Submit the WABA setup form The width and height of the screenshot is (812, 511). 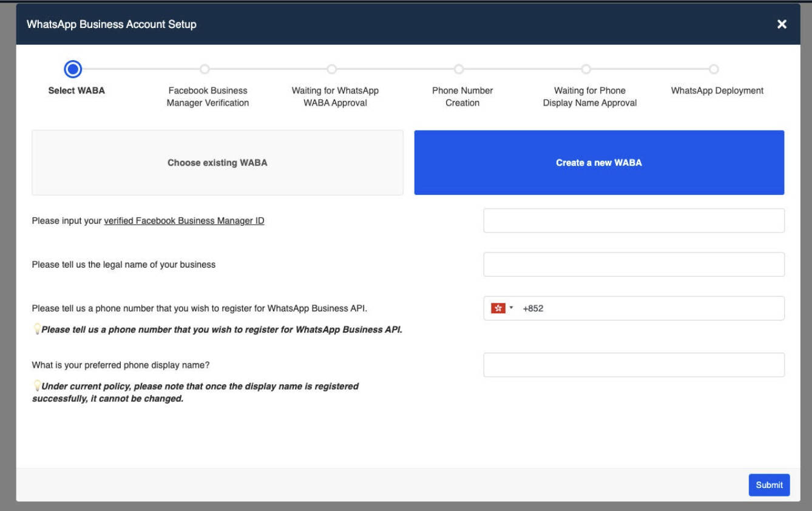coord(769,485)
